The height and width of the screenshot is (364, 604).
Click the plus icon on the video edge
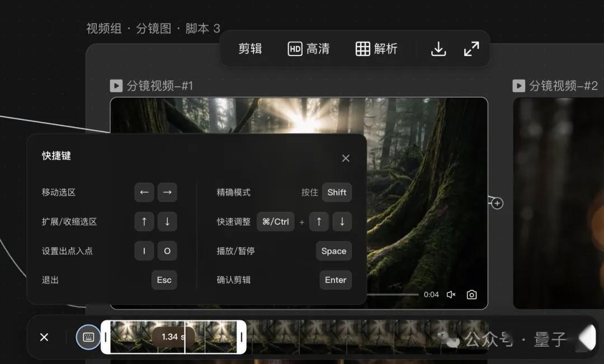tap(497, 203)
